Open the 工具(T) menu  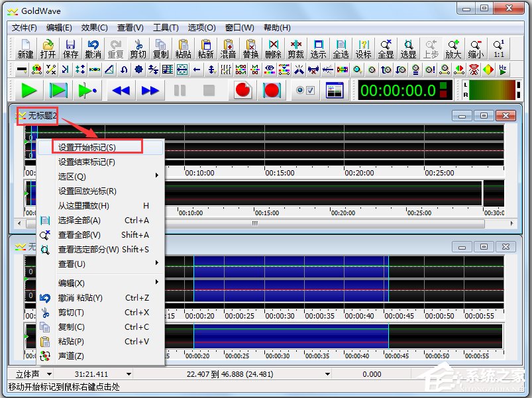click(166, 27)
